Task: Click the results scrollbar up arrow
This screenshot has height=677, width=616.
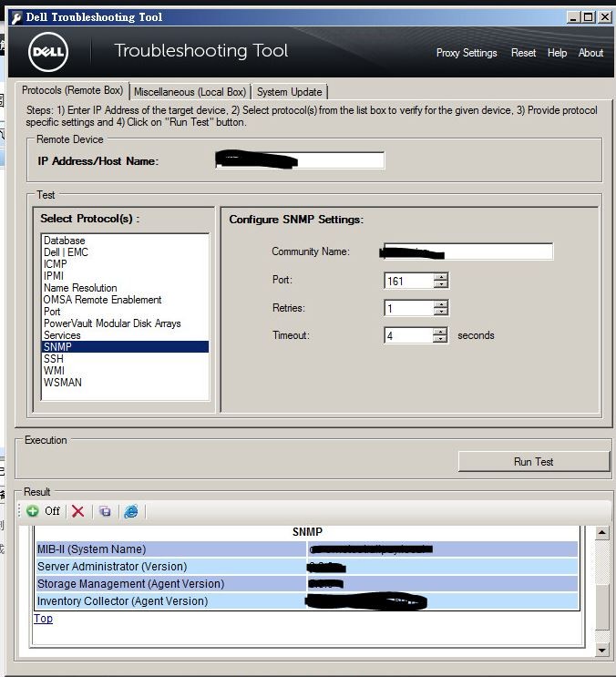Action: (x=601, y=533)
